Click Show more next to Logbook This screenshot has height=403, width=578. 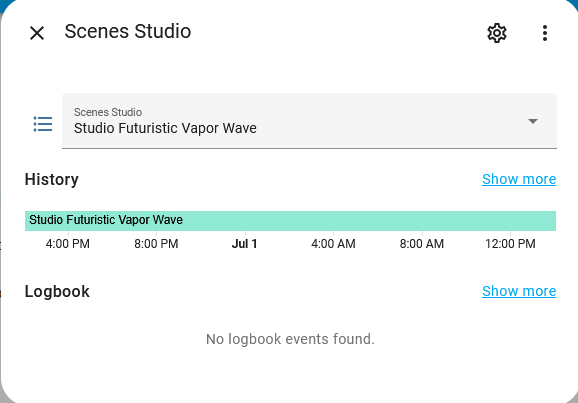point(519,291)
